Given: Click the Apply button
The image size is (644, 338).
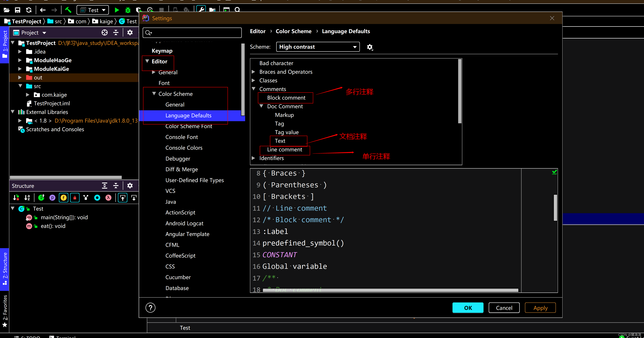Looking at the screenshot, I should (x=540, y=308).
